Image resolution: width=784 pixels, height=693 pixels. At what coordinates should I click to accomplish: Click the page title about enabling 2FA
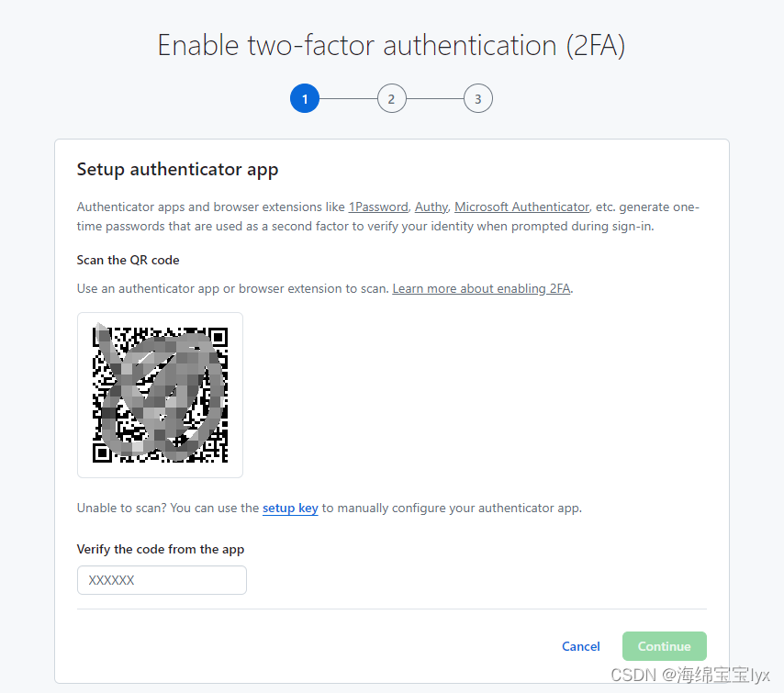click(x=392, y=44)
